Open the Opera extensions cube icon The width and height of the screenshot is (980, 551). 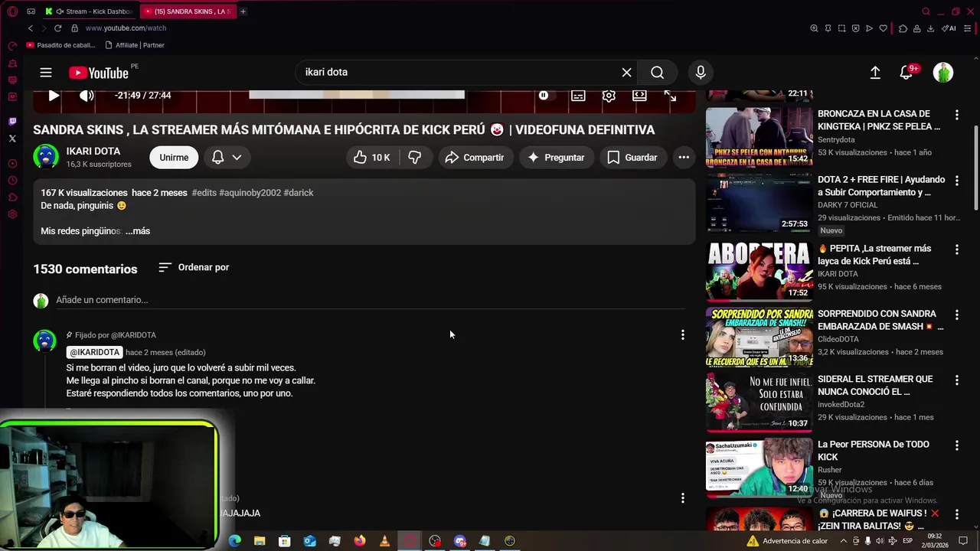click(x=903, y=28)
